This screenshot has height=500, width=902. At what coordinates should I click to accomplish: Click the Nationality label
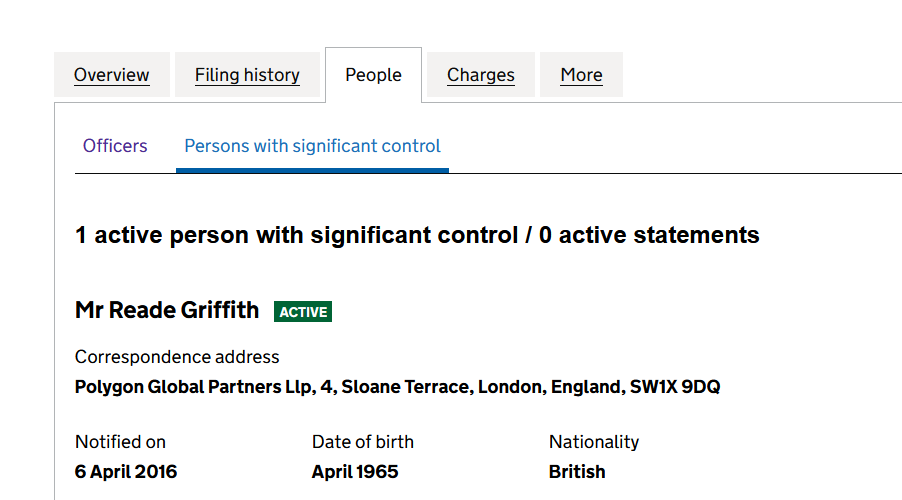coord(594,442)
